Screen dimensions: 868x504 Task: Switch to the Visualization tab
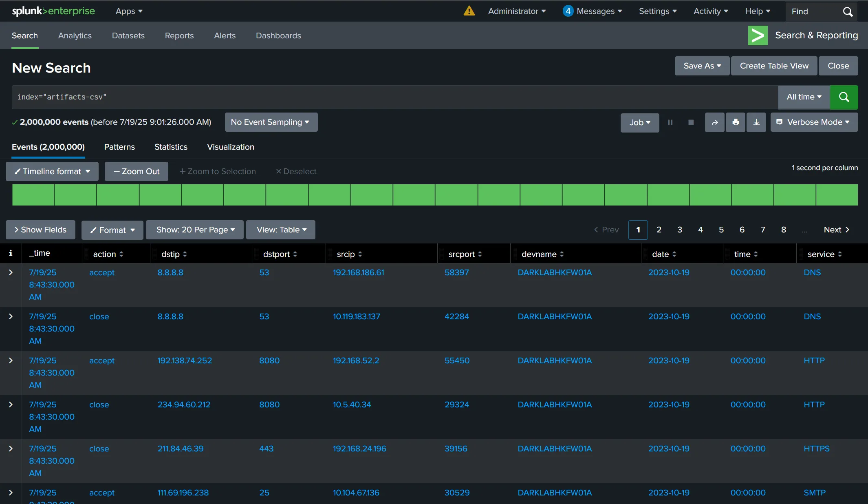[231, 147]
